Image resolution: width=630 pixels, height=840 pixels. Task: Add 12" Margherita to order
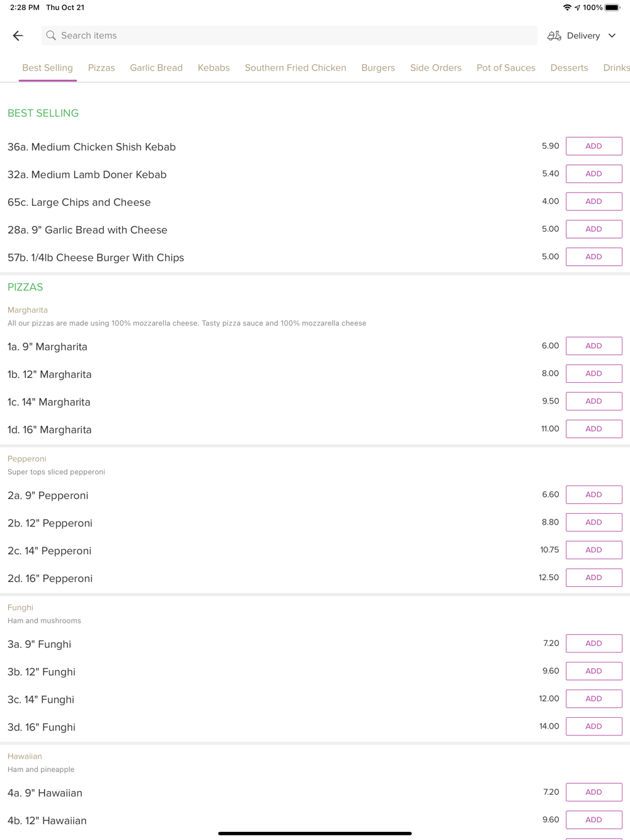593,373
